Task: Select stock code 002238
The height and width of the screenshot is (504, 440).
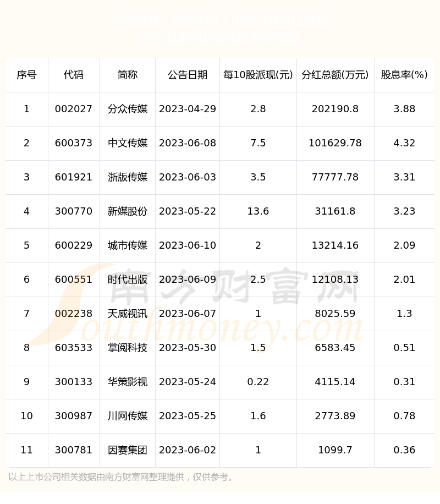Action: [x=74, y=314]
